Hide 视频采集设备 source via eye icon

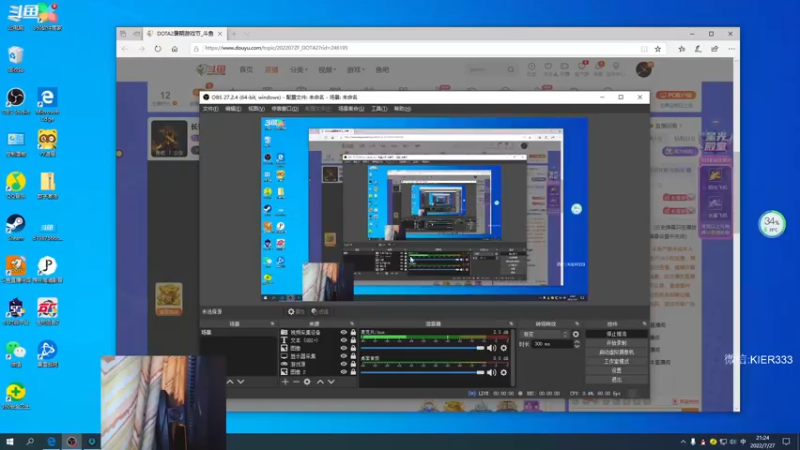click(343, 332)
